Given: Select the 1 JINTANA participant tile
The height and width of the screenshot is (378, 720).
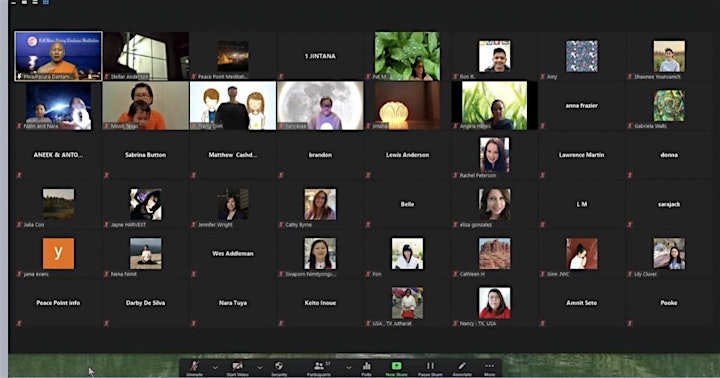Looking at the screenshot, I should pos(320,56).
